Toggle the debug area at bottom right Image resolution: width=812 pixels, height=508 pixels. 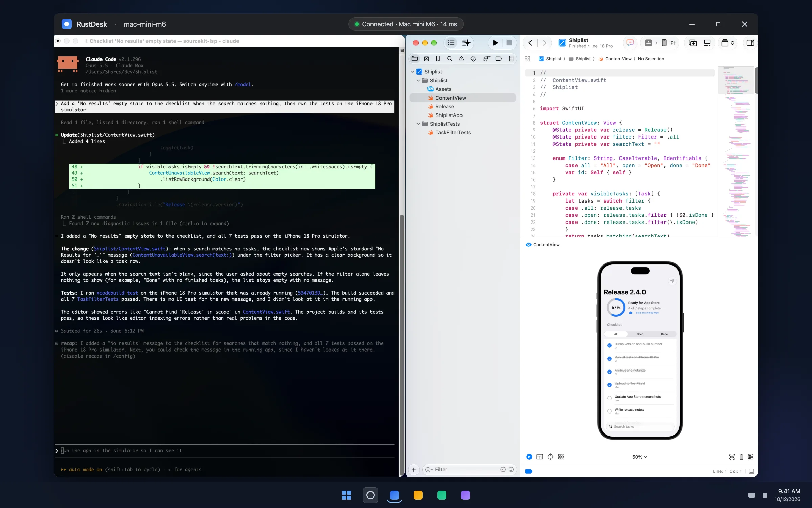pyautogui.click(x=751, y=471)
